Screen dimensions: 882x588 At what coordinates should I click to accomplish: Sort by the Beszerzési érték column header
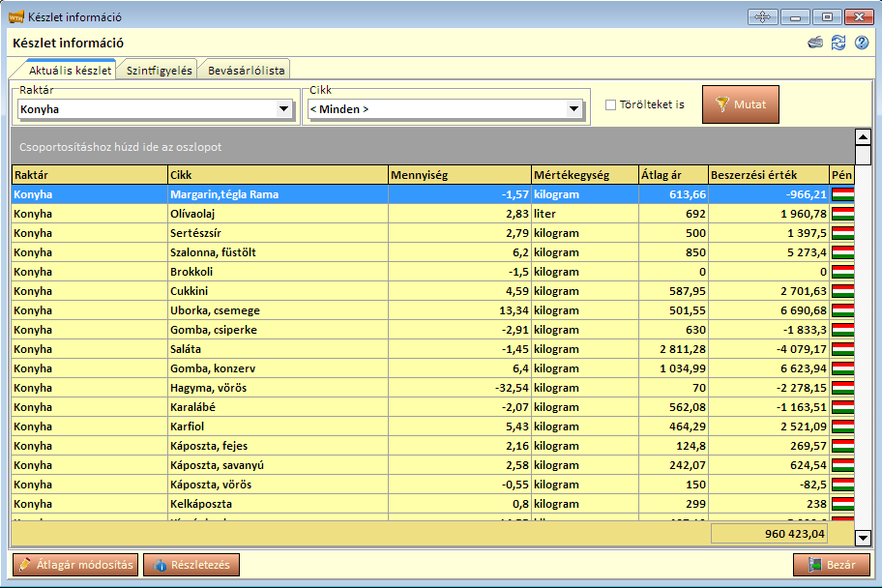(x=769, y=175)
